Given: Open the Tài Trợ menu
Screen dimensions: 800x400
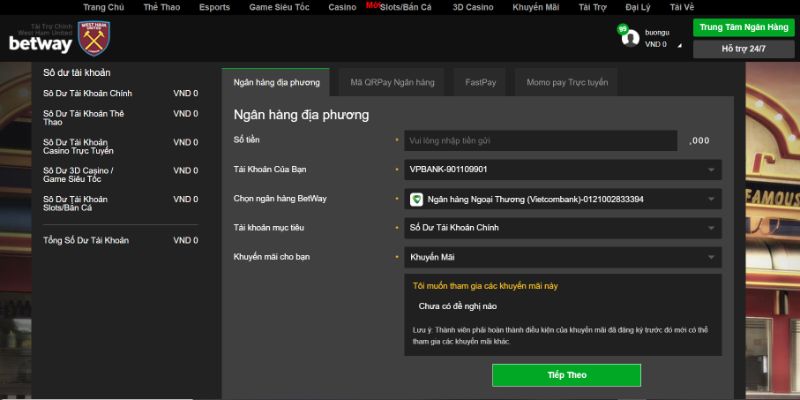Looking at the screenshot, I should click(592, 7).
